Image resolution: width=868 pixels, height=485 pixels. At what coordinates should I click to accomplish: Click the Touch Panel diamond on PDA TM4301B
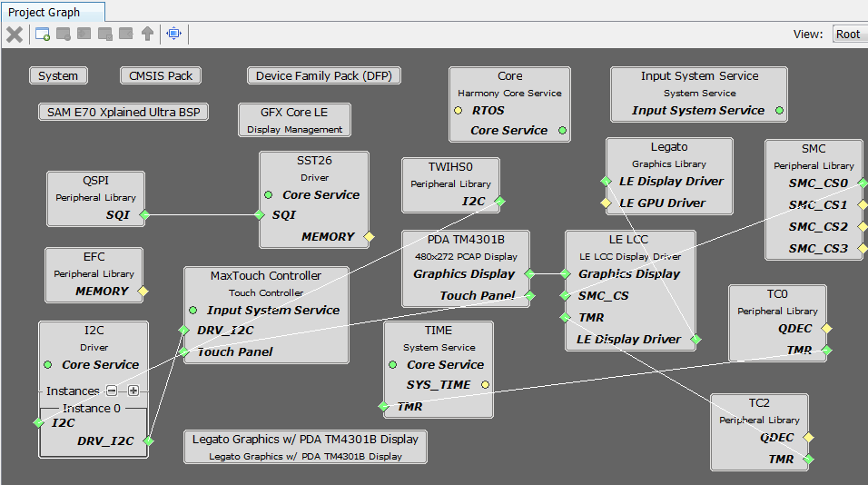tap(529, 296)
